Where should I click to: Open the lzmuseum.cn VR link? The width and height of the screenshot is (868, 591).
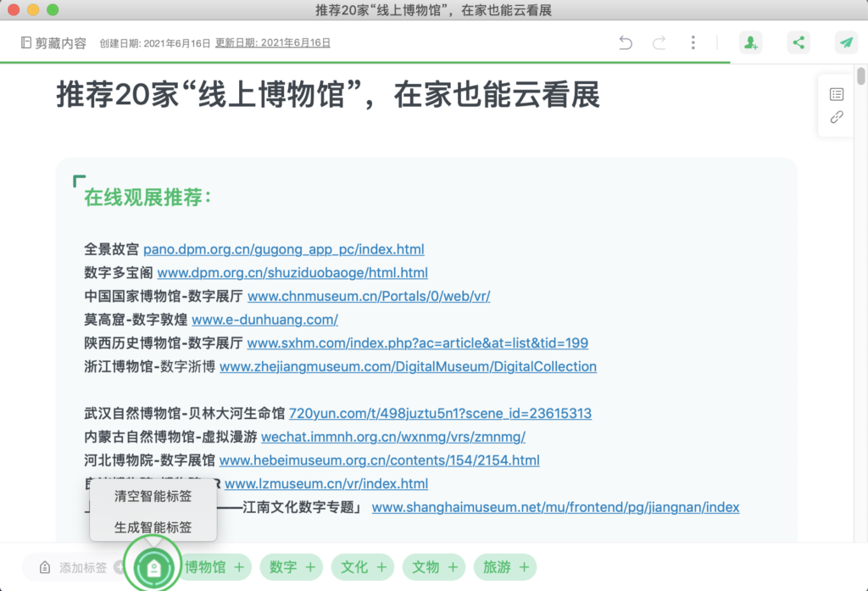(x=326, y=483)
